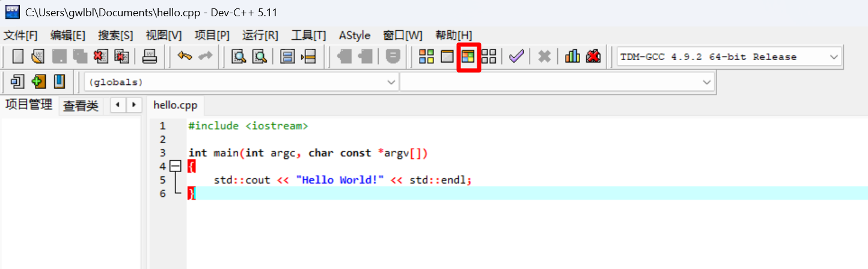This screenshot has width=868, height=269.
Task: Click the Go to function icon
Action: [x=287, y=57]
